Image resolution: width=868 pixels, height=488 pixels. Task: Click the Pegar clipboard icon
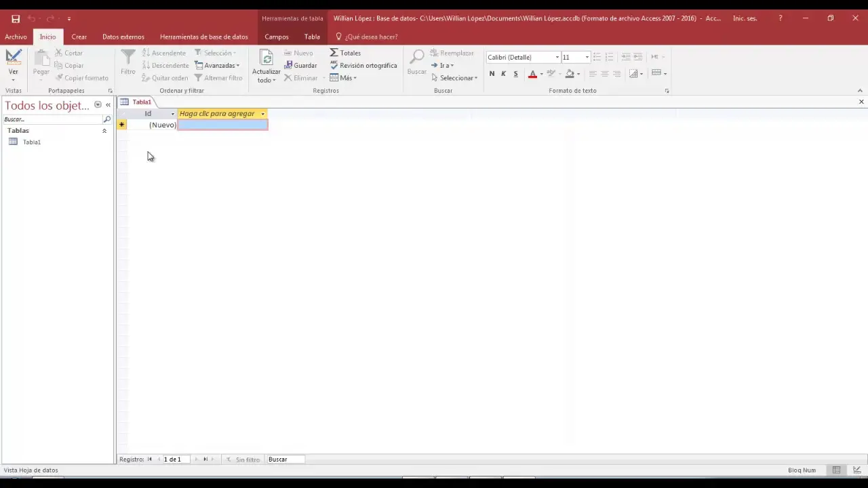click(41, 58)
